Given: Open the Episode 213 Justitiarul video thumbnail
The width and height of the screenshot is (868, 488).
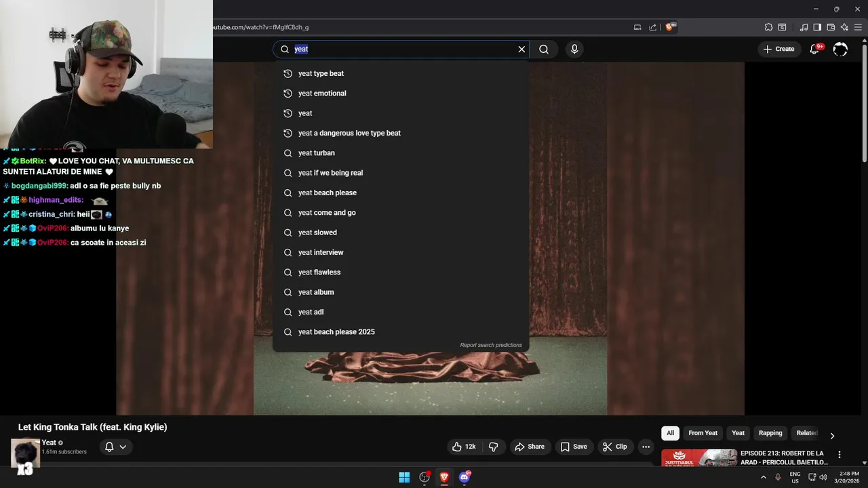Looking at the screenshot, I should 699,457.
